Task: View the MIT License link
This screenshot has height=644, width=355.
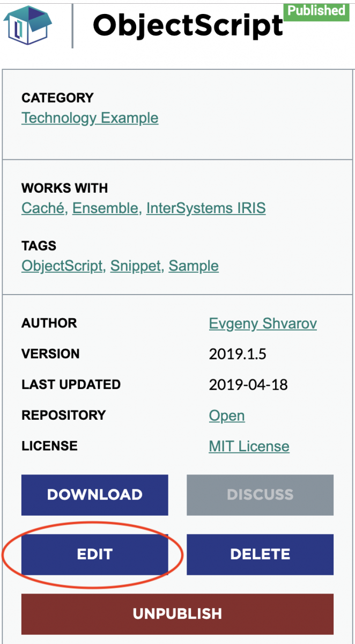Action: pos(249,447)
